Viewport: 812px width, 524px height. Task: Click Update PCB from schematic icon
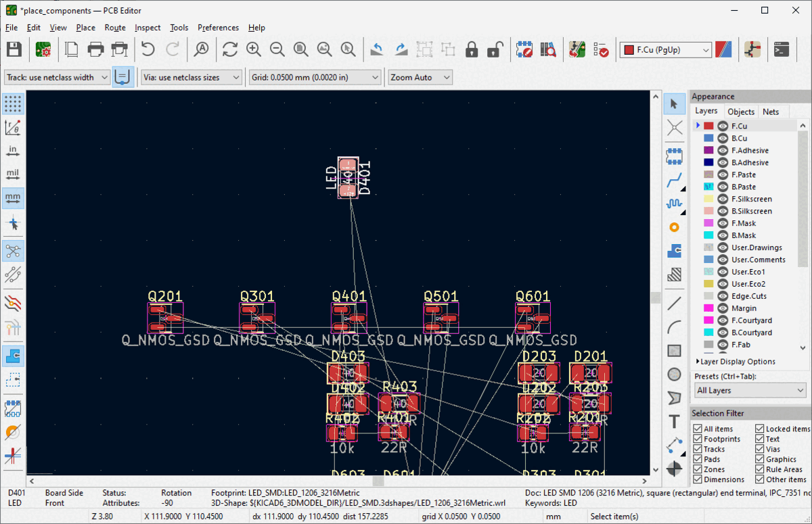point(577,49)
